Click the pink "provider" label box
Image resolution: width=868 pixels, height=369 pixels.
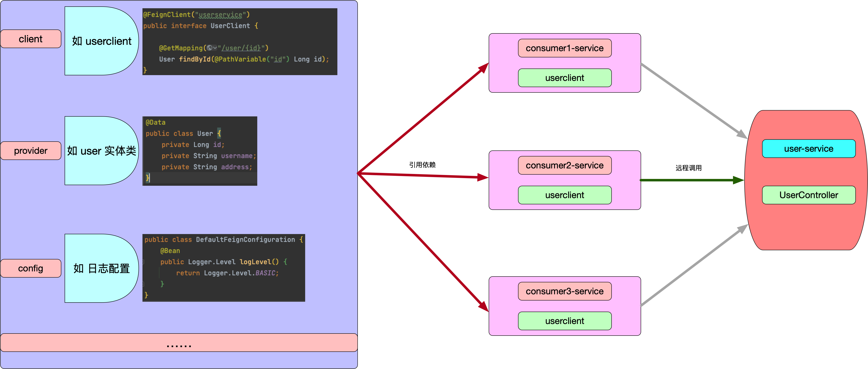[x=31, y=150]
